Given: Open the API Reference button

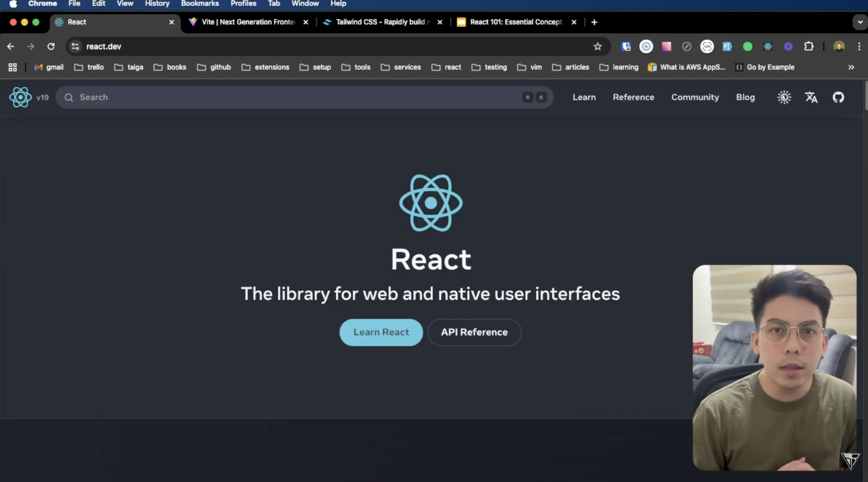Looking at the screenshot, I should pyautogui.click(x=474, y=332).
